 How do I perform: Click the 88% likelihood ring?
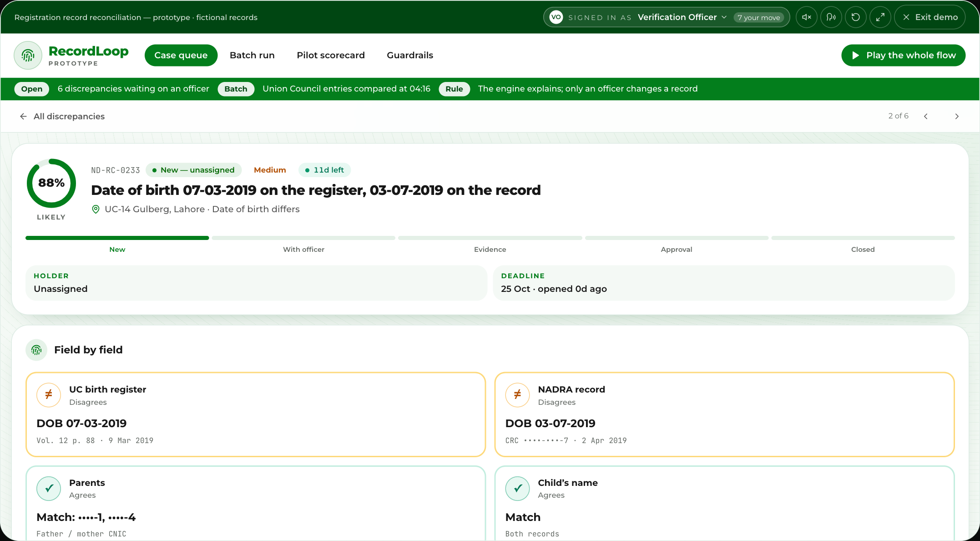point(51,183)
